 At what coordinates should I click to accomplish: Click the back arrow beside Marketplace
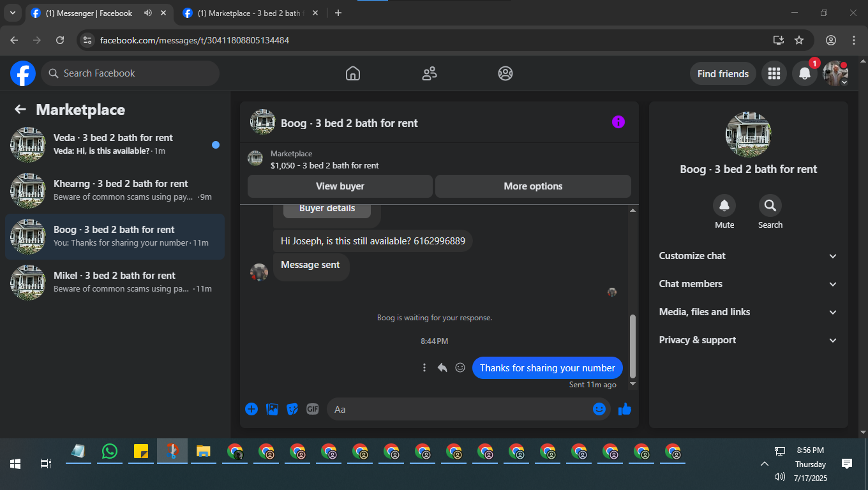(x=20, y=109)
